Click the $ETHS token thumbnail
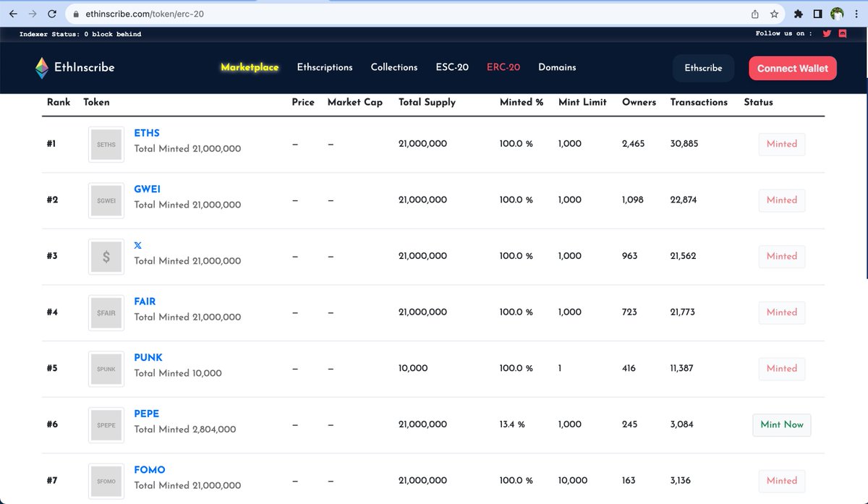 [x=106, y=145]
